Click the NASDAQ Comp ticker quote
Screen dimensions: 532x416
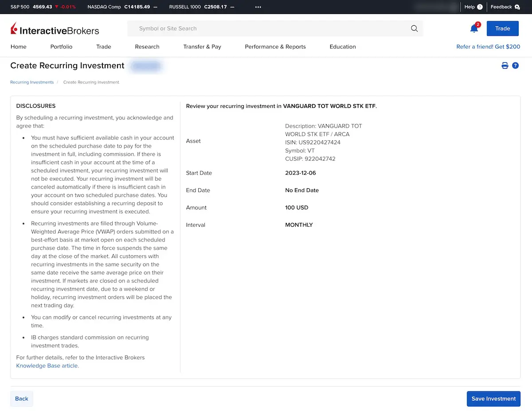[122, 7]
